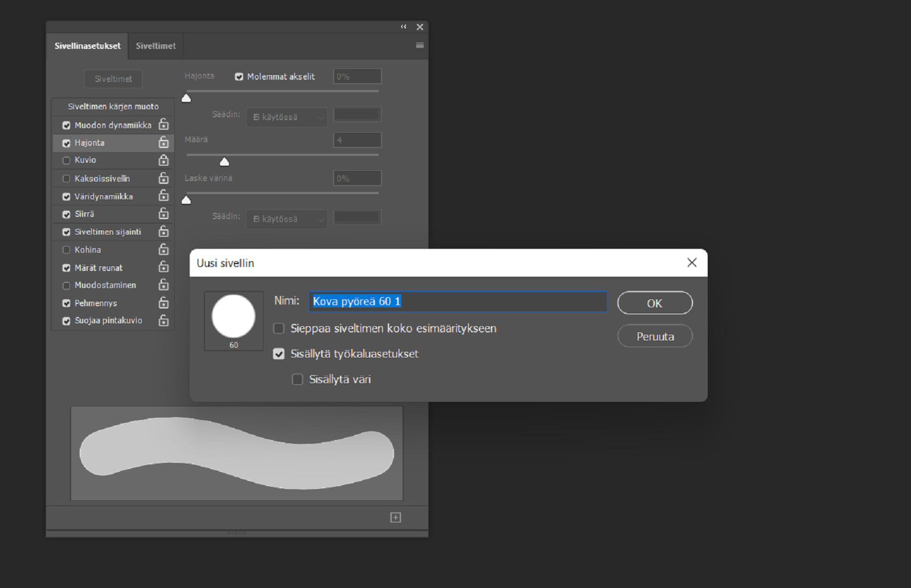Click the Nimi brush name field
Screen dimensions: 911x588
458,302
